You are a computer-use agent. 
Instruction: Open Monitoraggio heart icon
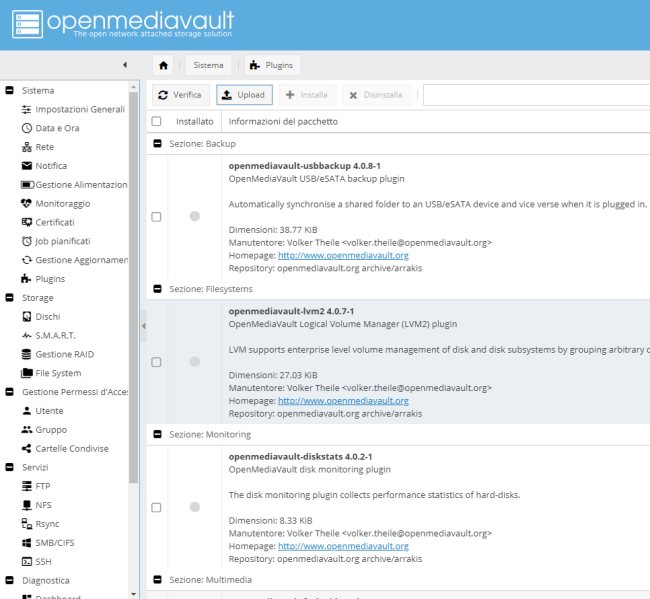pos(26,204)
